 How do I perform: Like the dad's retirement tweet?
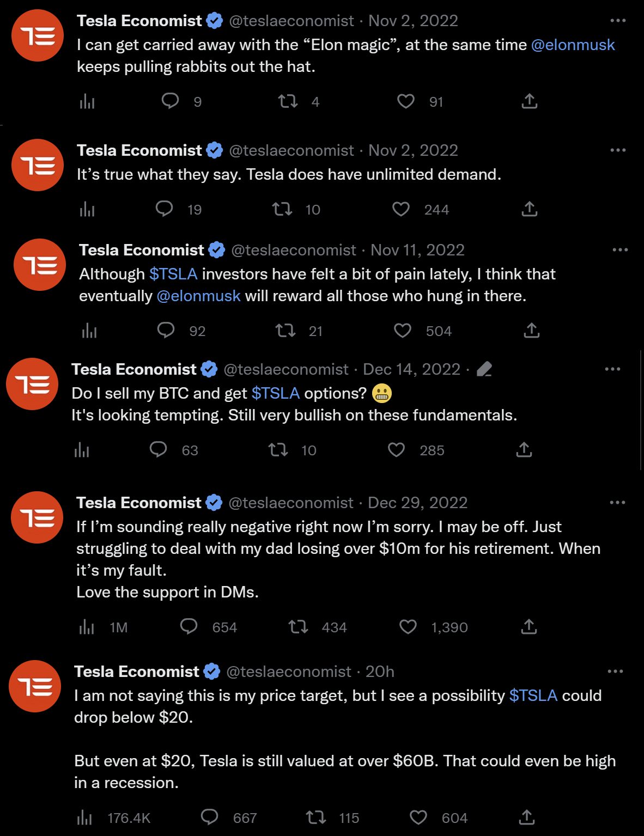(x=408, y=627)
